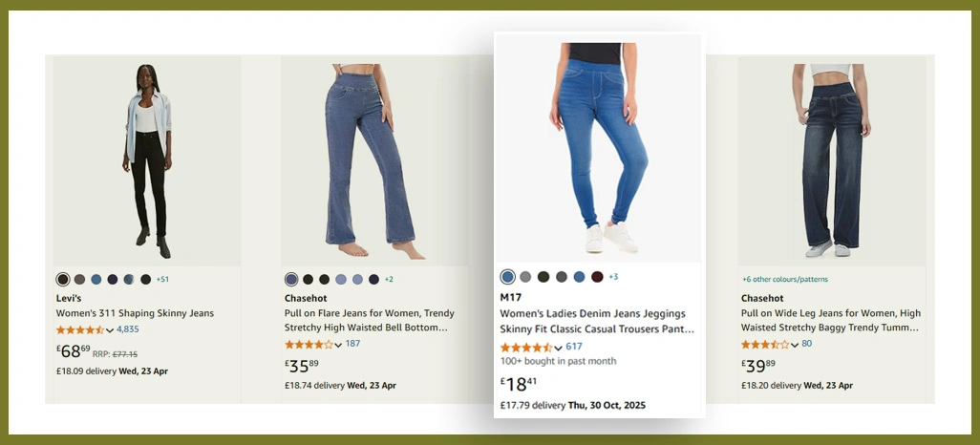Open rating chevron for Chasehot wide leg jeans
The image size is (980, 445).
795,345
